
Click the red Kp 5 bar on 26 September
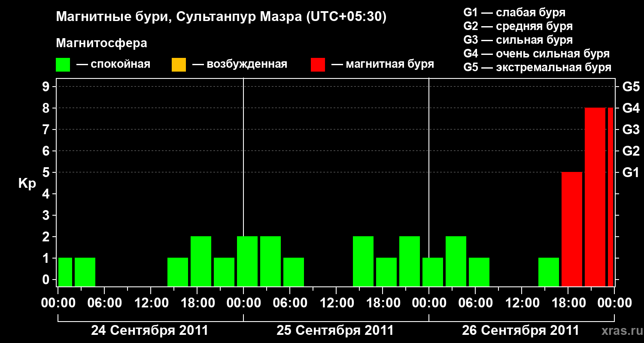pos(572,229)
